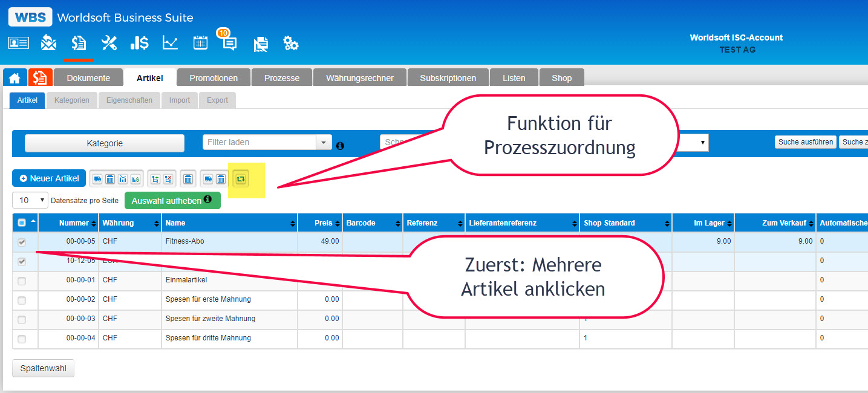Uncheck the Fitness-Abo article checkbox
The image size is (868, 393).
tap(22, 242)
